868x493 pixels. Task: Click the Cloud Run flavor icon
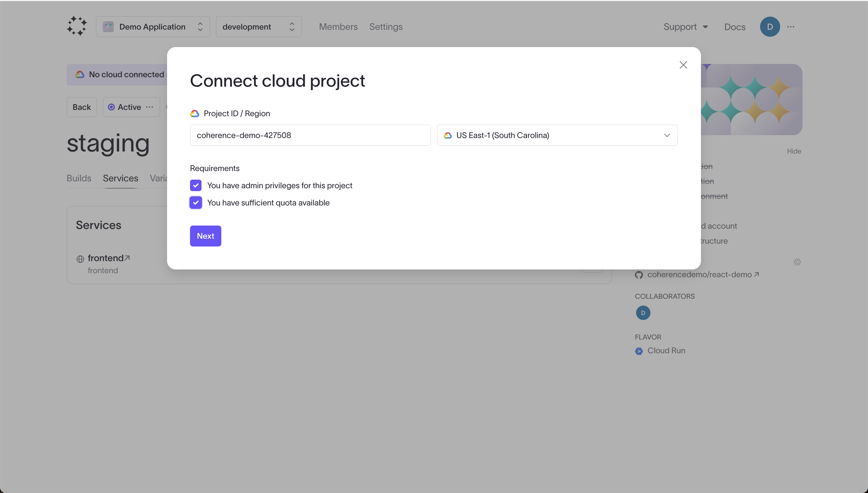[x=639, y=351]
